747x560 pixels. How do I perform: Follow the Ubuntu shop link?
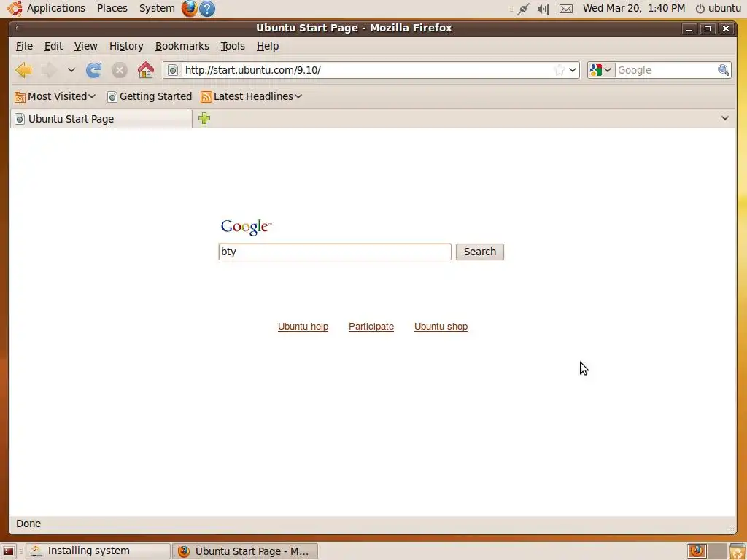pyautogui.click(x=441, y=327)
